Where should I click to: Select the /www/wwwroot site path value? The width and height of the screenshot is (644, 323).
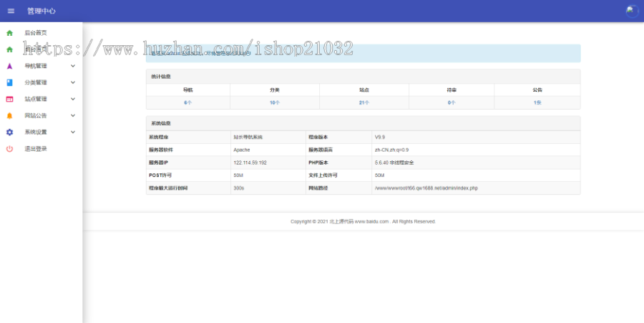[x=426, y=188]
